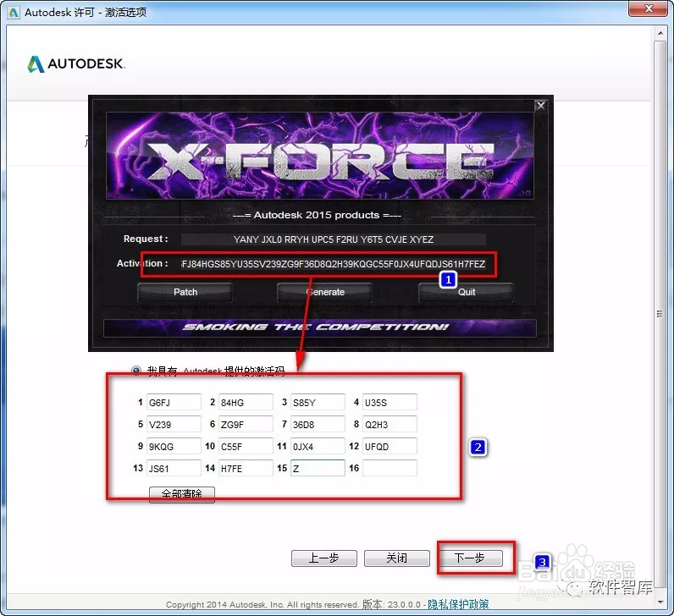The width and height of the screenshot is (674, 616).
Task: Click the 'Autodesk 2015 products' heading text
Action: [x=317, y=215]
